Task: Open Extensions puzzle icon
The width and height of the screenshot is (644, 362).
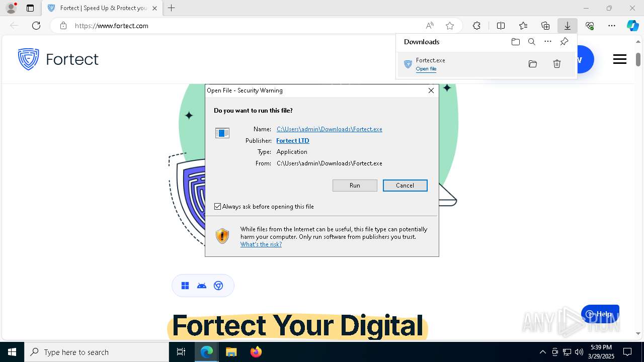Action: tap(476, 26)
